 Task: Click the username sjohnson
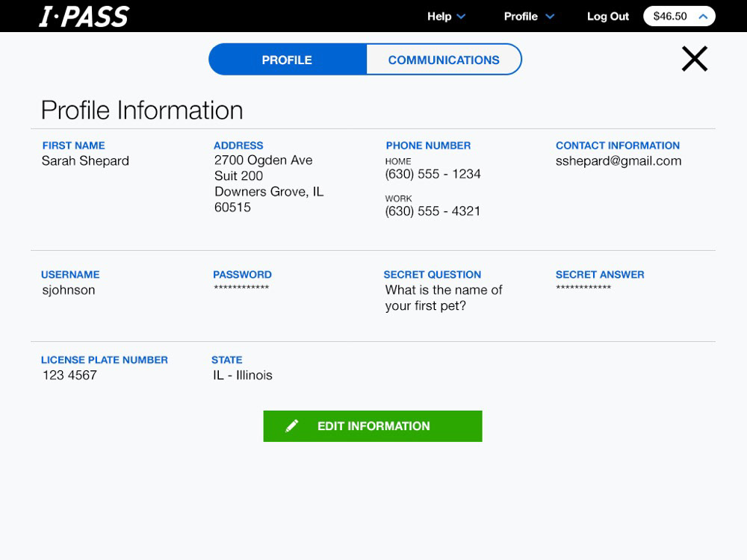coord(69,290)
